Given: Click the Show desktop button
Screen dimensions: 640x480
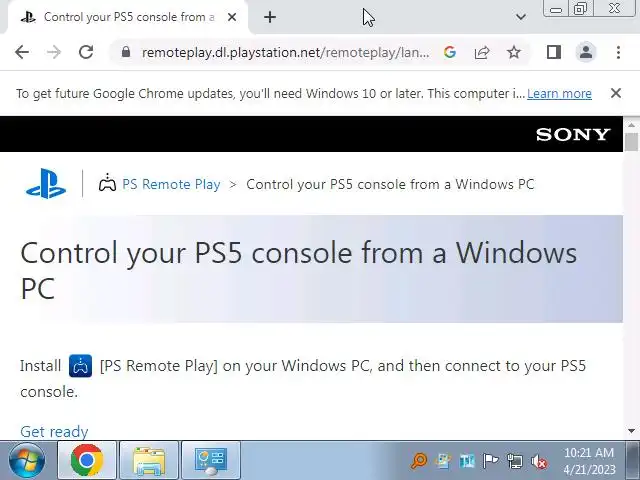Looking at the screenshot, I should 635,460.
